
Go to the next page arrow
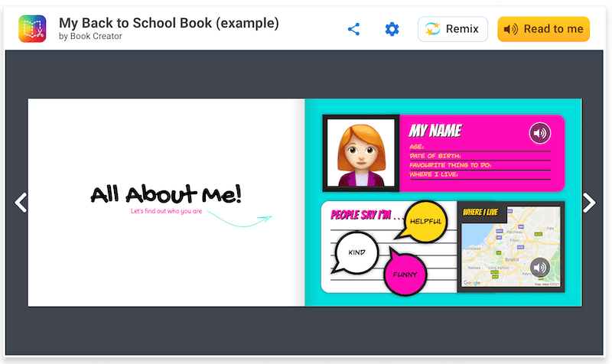pos(589,203)
